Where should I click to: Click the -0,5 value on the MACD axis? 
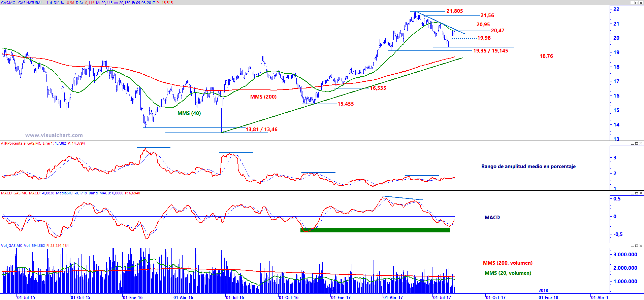point(618,234)
